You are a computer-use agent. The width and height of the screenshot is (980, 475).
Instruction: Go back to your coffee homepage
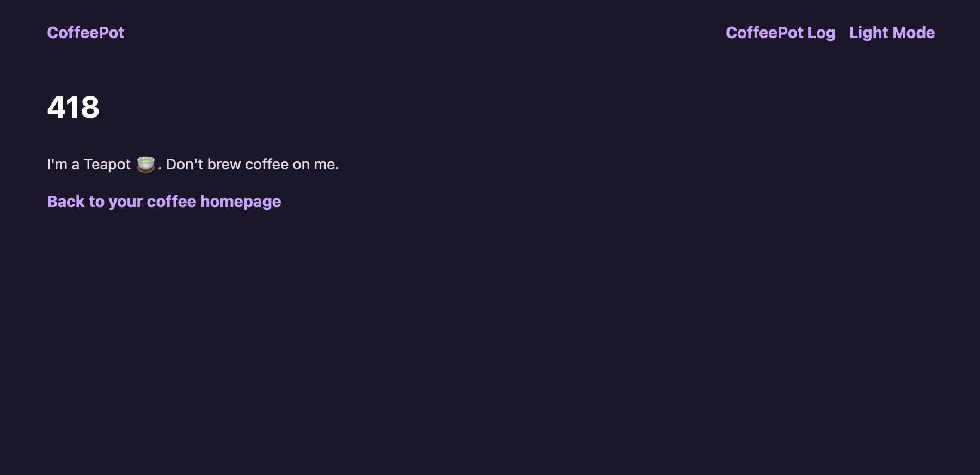(164, 202)
